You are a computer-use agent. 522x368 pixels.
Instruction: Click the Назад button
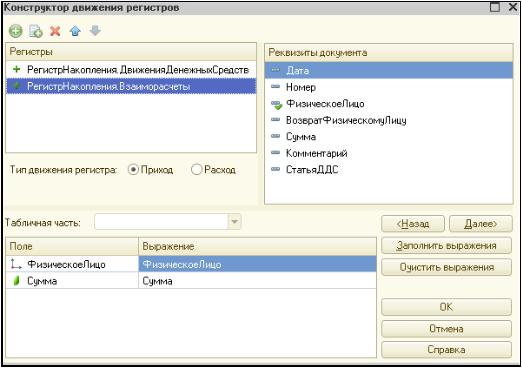[x=413, y=224]
